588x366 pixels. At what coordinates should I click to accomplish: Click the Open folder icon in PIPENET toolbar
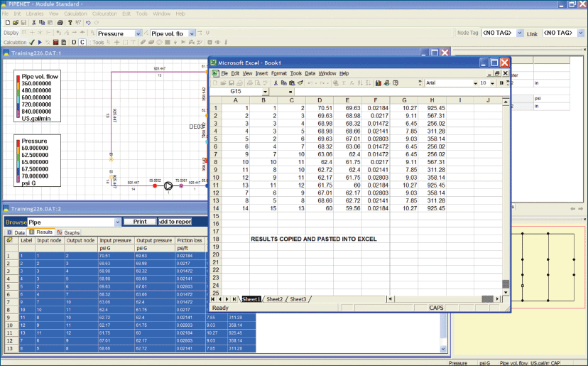click(x=16, y=23)
